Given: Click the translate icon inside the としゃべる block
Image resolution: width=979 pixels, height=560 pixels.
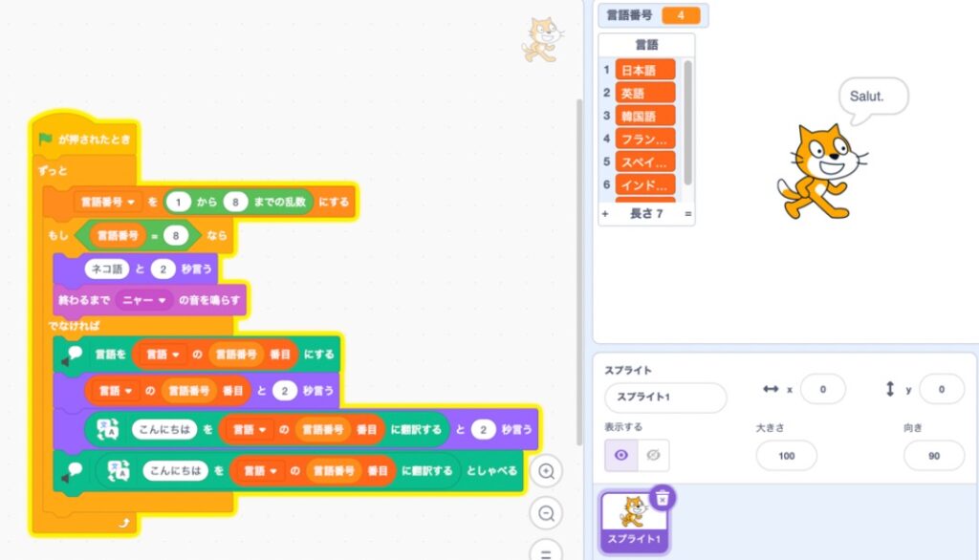Looking at the screenshot, I should point(119,471).
